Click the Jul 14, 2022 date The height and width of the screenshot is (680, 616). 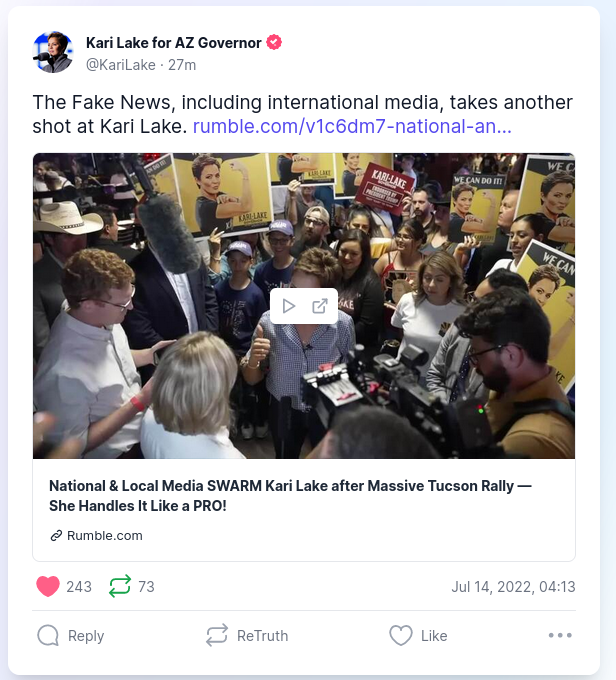click(x=513, y=587)
